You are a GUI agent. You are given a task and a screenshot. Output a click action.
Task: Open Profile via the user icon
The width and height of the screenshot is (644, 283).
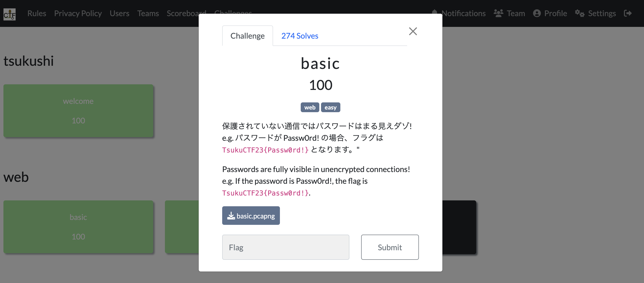(x=537, y=13)
